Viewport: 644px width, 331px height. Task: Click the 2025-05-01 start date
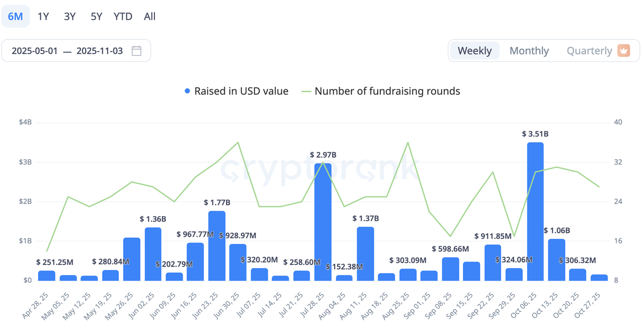35,51
